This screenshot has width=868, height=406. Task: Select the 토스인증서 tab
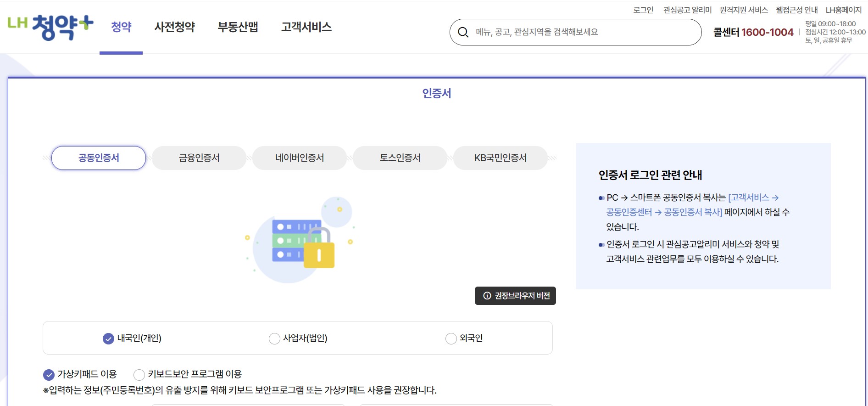(400, 158)
